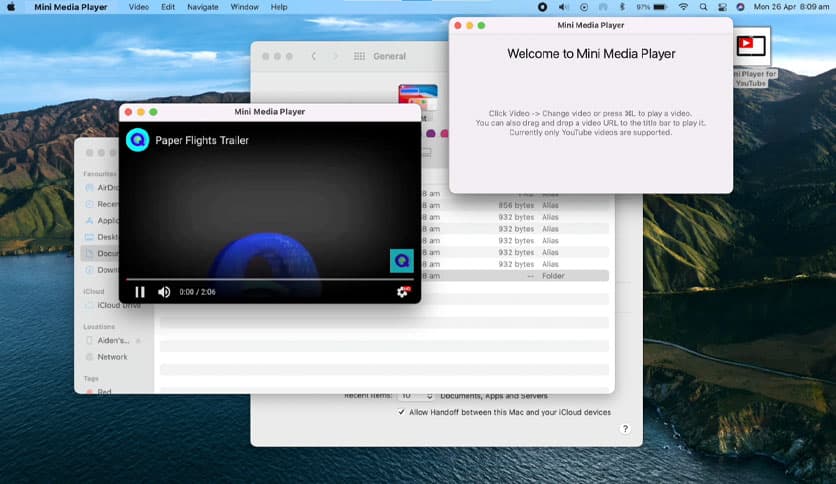836x484 pixels.
Task: Open the Paper Flights Trailer title link
Action: coord(202,140)
